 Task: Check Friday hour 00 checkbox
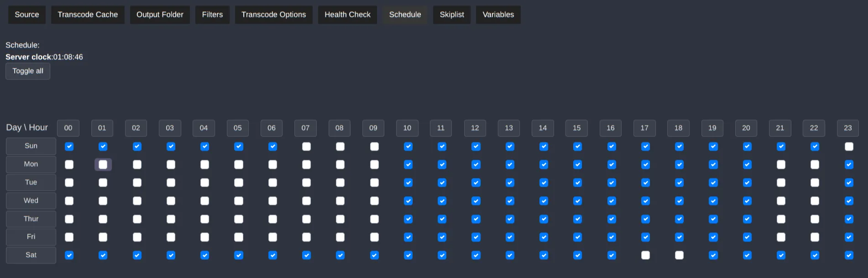[69, 237]
